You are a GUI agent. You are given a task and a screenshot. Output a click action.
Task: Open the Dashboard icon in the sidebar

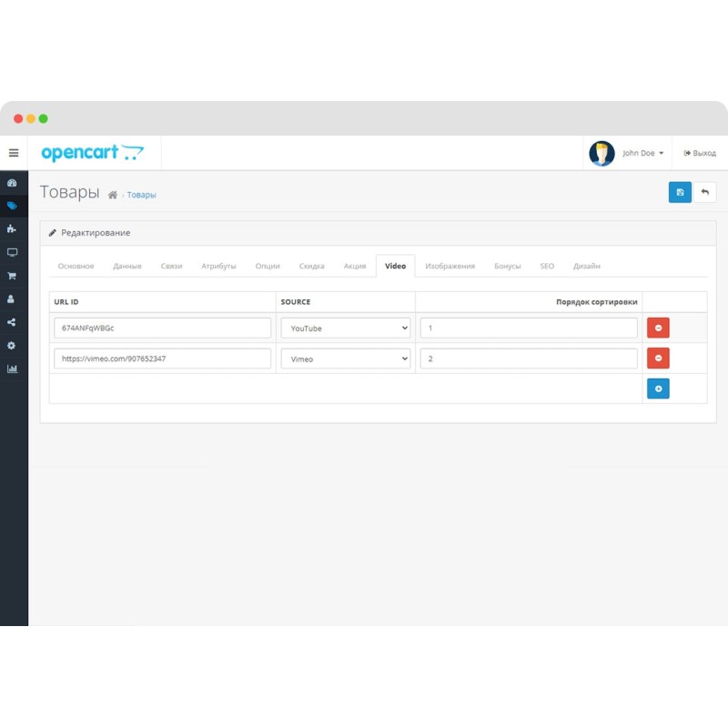12,182
